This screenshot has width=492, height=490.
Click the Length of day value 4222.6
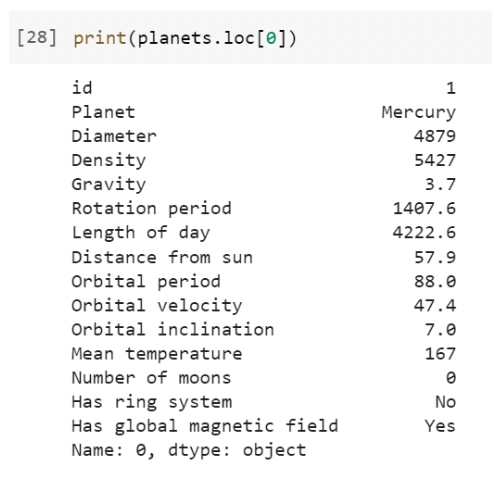point(424,233)
